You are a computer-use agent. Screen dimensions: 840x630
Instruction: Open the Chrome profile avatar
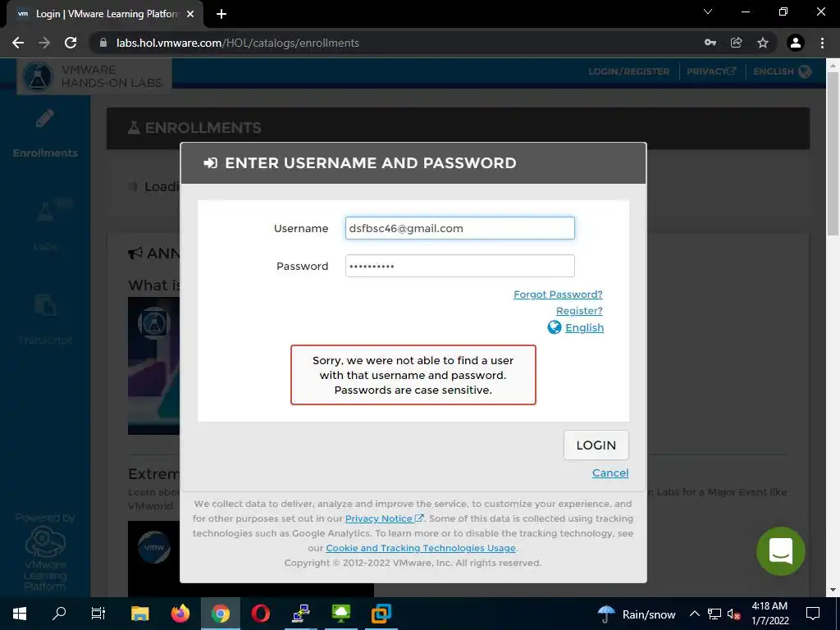pyautogui.click(x=796, y=43)
